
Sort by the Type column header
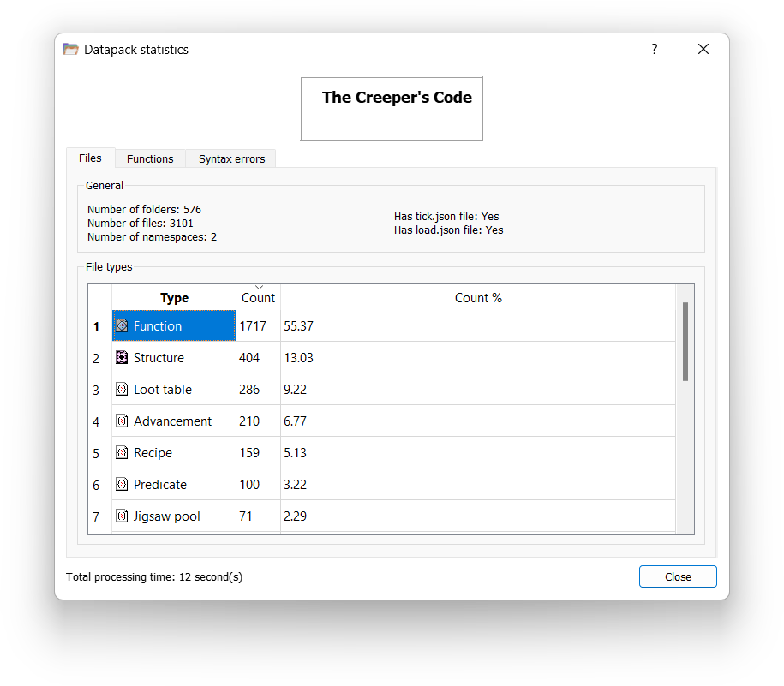pyautogui.click(x=174, y=298)
